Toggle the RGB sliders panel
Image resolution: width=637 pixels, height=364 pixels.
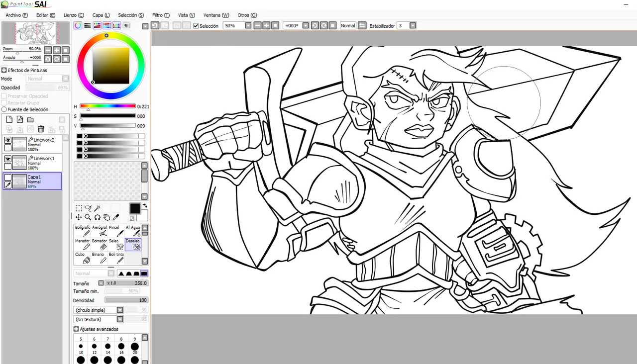pos(88,25)
